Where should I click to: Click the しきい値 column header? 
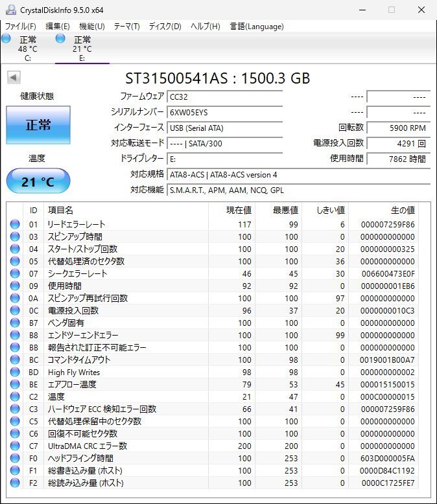point(325,210)
